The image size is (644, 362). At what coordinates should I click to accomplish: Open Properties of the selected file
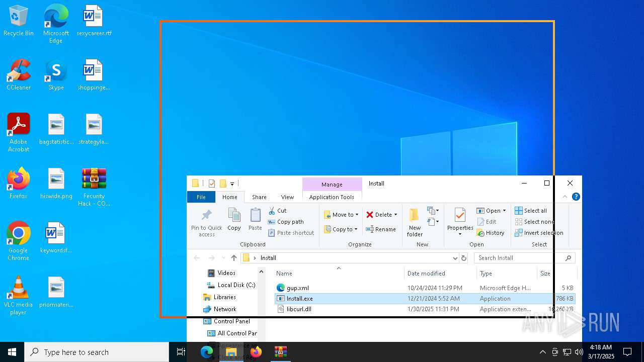460,222
